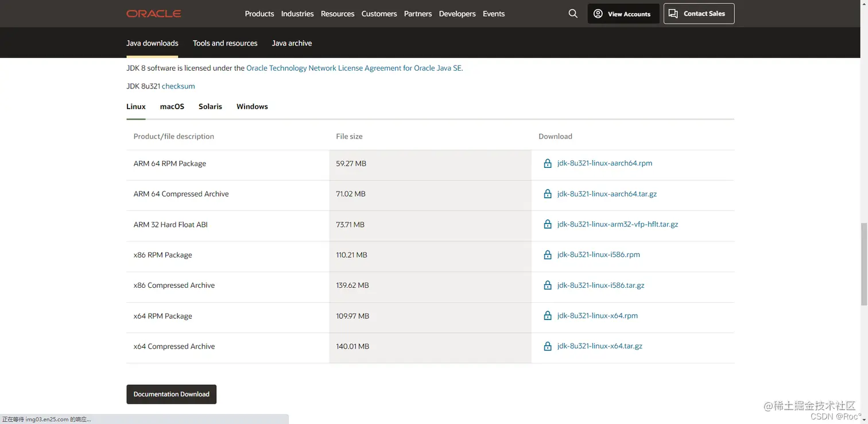
Task: Click the chat icon in Contact Sales
Action: 673,14
